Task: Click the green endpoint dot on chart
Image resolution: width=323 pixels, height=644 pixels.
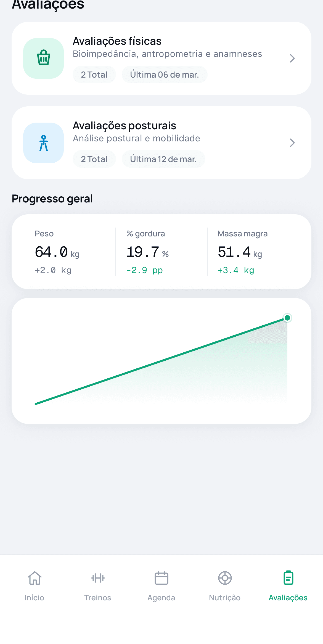Action: (x=287, y=318)
